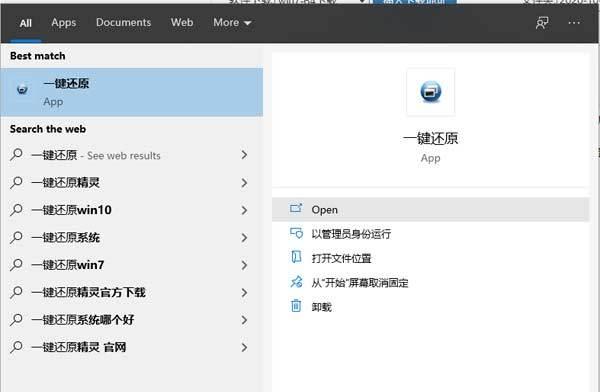Choose 卸载 (uninstall) option
This screenshot has width=600, height=392.
pos(430,307)
